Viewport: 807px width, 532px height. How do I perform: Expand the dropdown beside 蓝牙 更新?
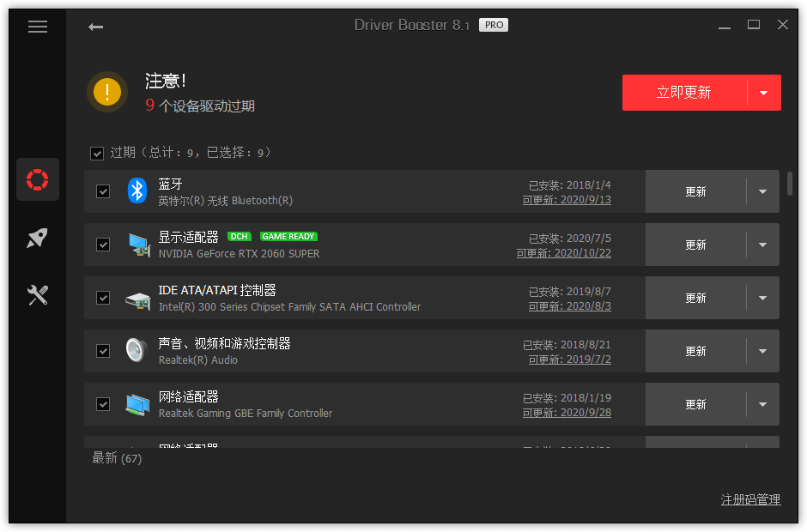(x=762, y=191)
